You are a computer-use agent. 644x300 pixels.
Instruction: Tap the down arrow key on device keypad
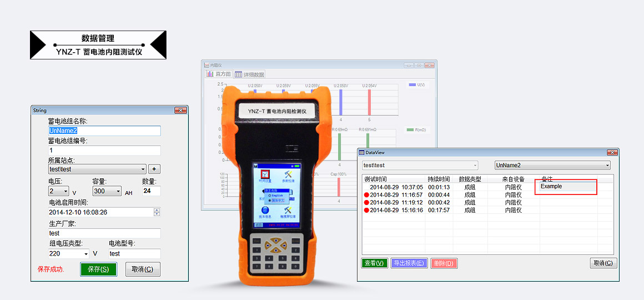coord(275,250)
